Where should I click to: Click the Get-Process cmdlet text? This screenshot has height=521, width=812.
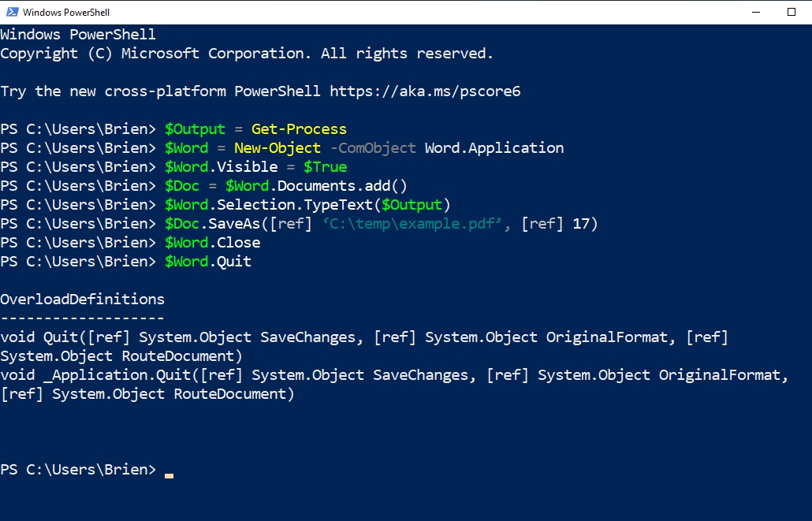click(300, 129)
